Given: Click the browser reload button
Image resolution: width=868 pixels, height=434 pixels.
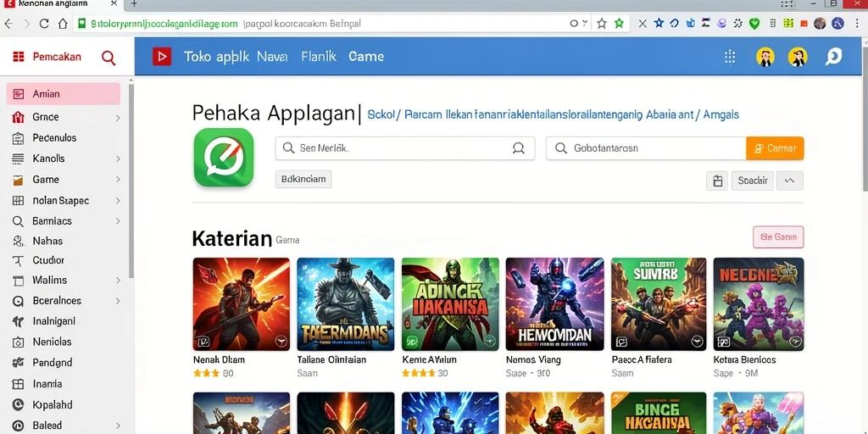Looking at the screenshot, I should (x=44, y=24).
